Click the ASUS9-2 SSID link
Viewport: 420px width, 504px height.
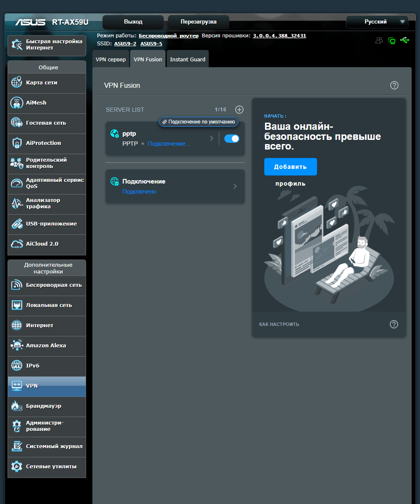tap(125, 44)
